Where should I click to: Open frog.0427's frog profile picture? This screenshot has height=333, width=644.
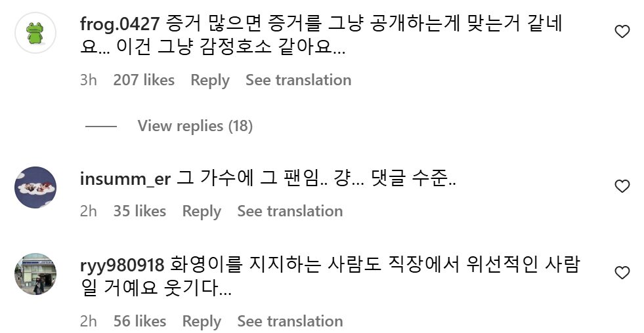pos(35,32)
